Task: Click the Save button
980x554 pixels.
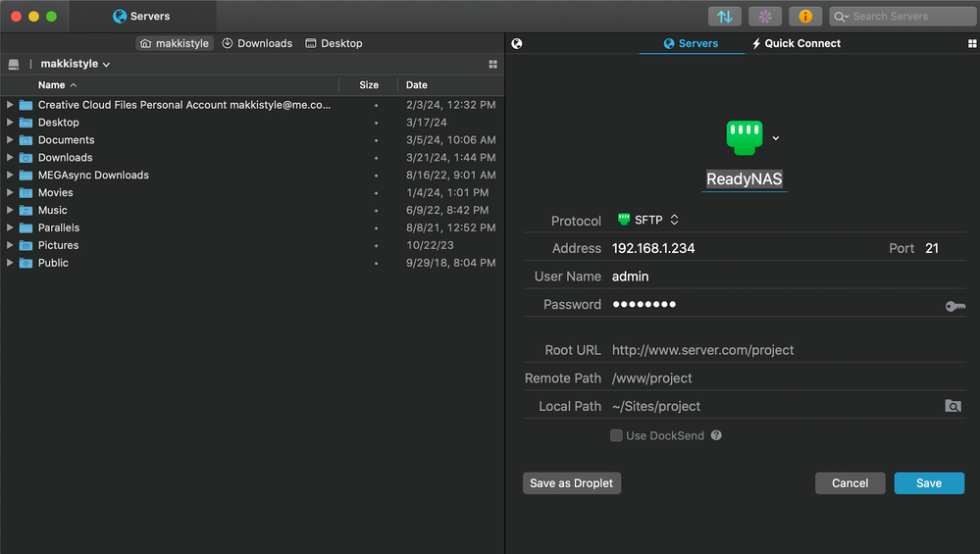Action: pos(928,482)
